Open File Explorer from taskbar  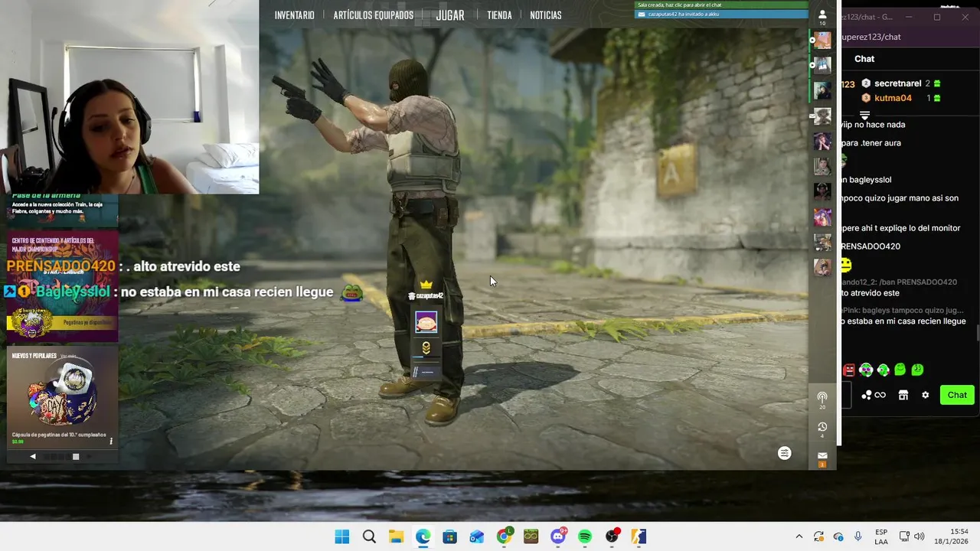tap(396, 536)
